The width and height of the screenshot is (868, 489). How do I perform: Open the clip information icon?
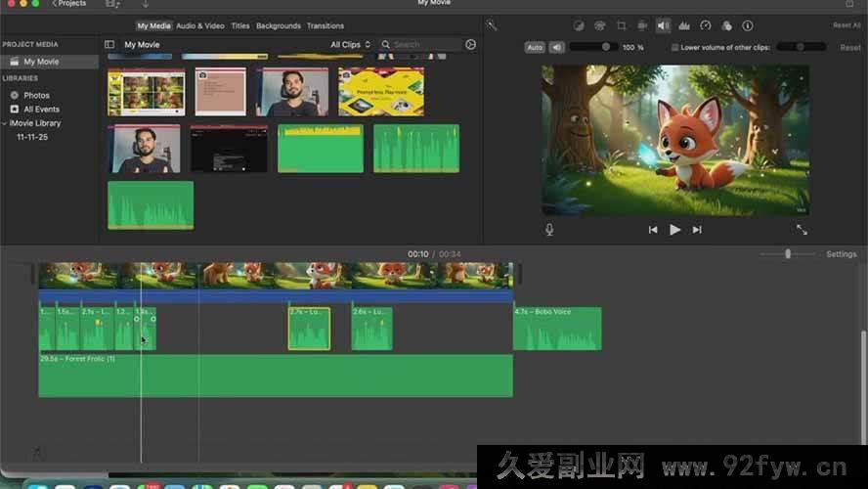pyautogui.click(x=748, y=25)
